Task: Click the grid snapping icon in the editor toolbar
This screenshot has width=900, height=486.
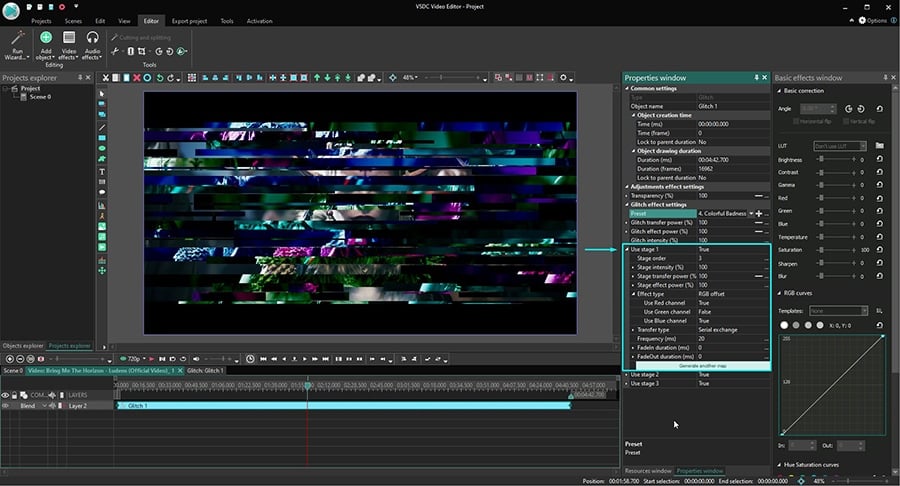Action: point(192,77)
